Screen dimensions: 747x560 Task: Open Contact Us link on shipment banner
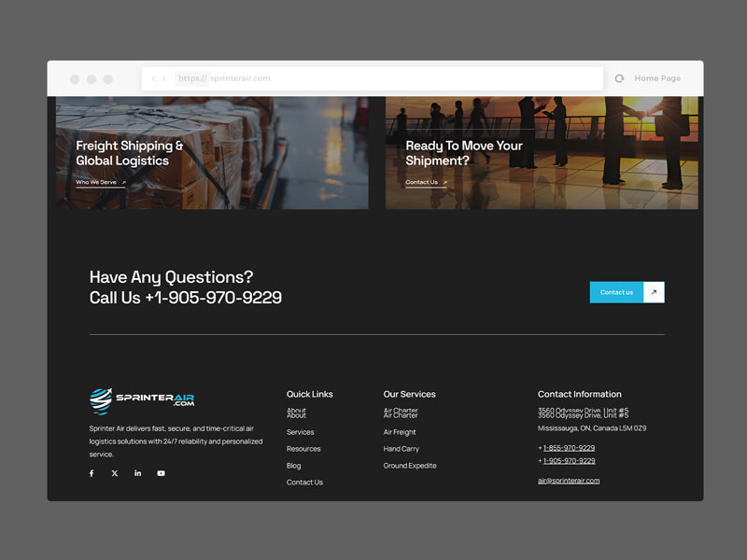(x=422, y=182)
